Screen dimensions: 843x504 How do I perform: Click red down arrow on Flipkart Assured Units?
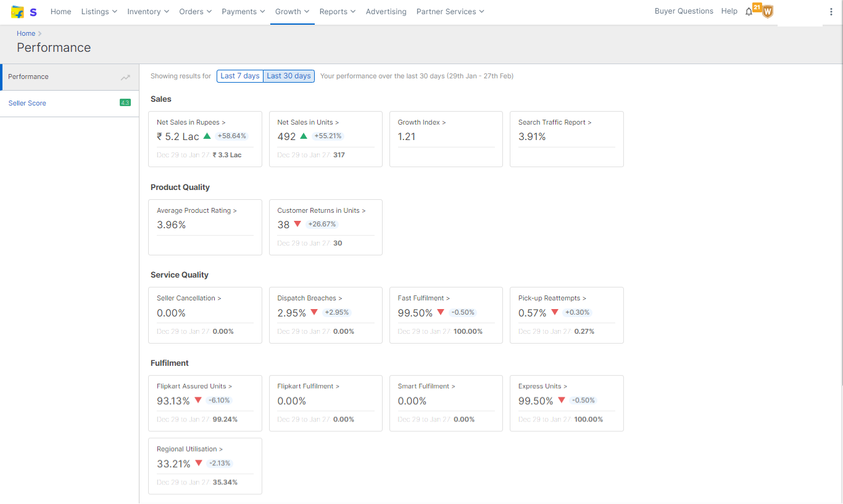tap(198, 400)
